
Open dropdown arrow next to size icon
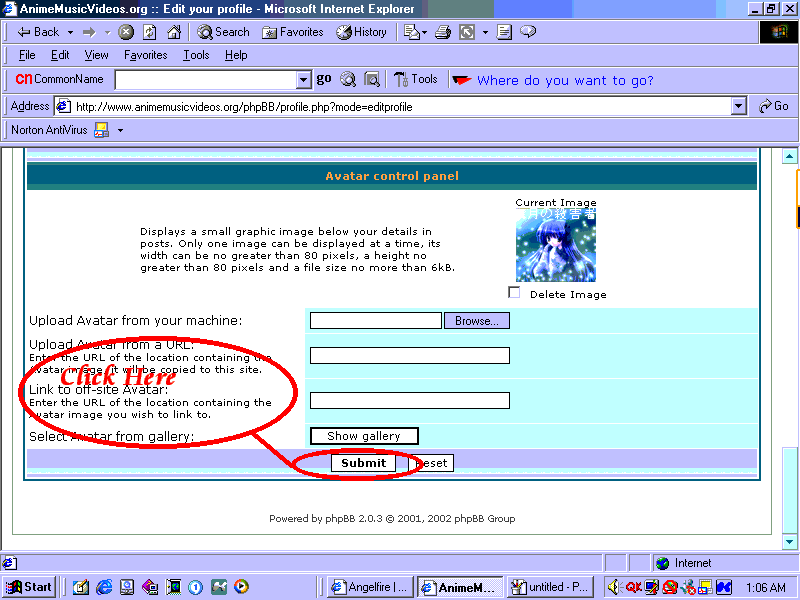tap(485, 32)
